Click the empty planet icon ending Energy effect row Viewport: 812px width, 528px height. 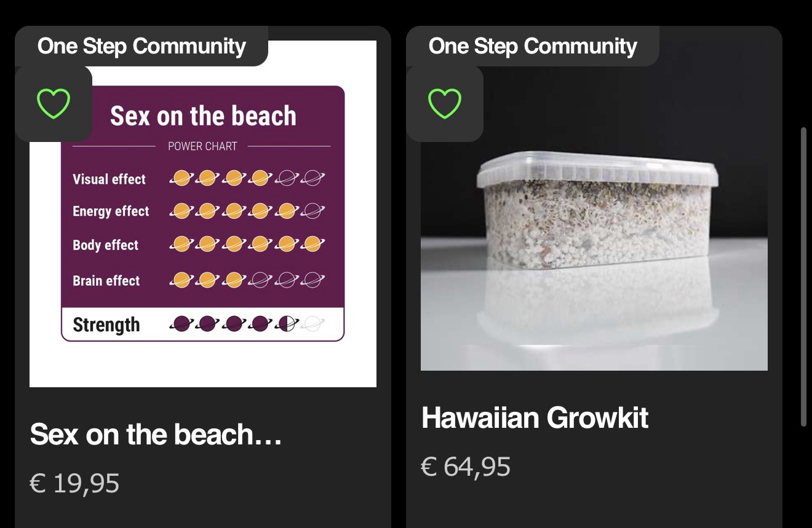pyautogui.click(x=313, y=211)
